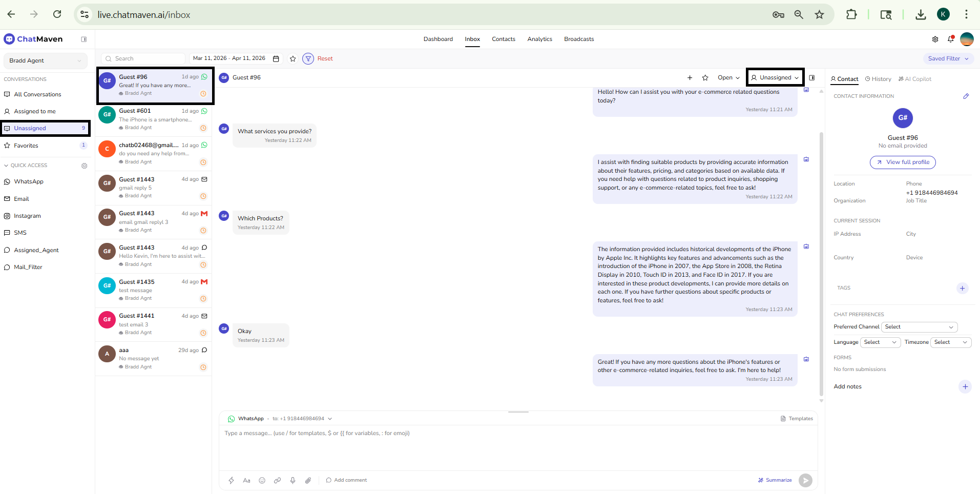Viewport: 980px width, 494px height.
Task: Favorite the Guest #96 conversation with the star
Action: click(x=705, y=77)
